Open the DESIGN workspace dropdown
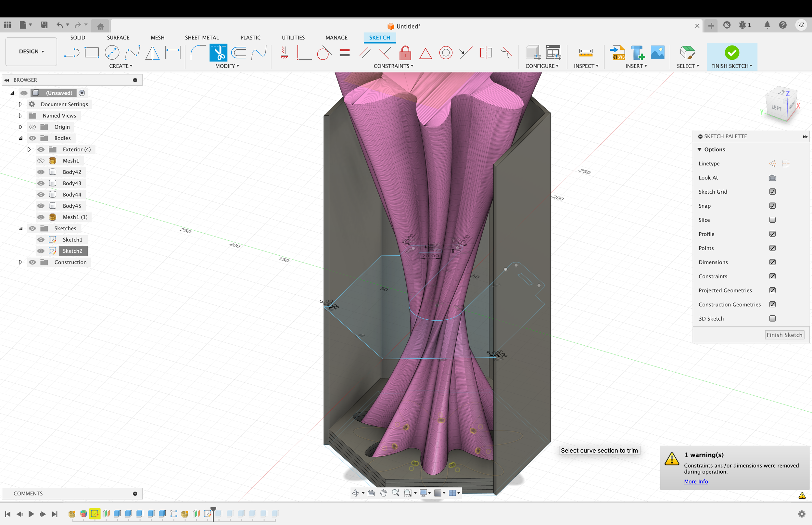812x525 pixels. pos(32,51)
